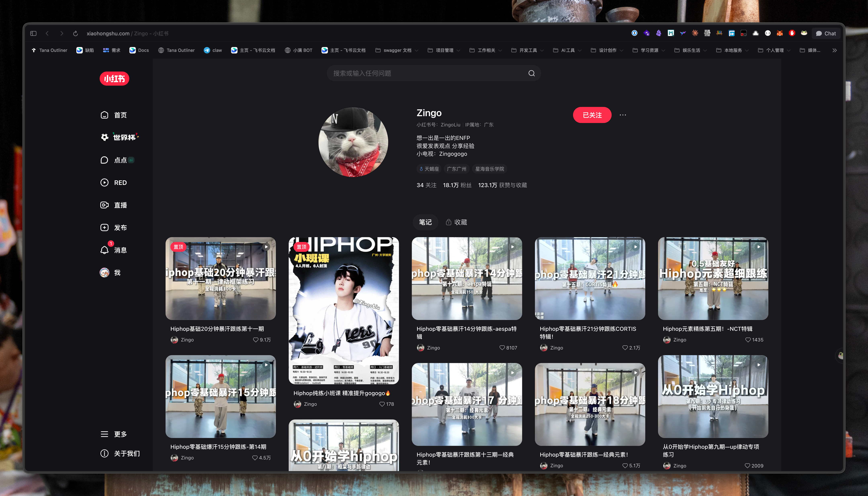Switch to the 笔记 tab
868x496 pixels.
pos(425,222)
